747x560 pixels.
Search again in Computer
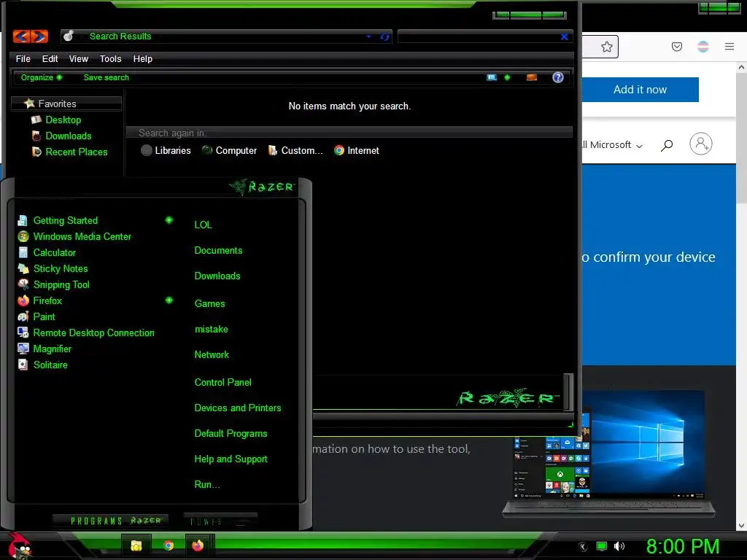click(x=229, y=150)
